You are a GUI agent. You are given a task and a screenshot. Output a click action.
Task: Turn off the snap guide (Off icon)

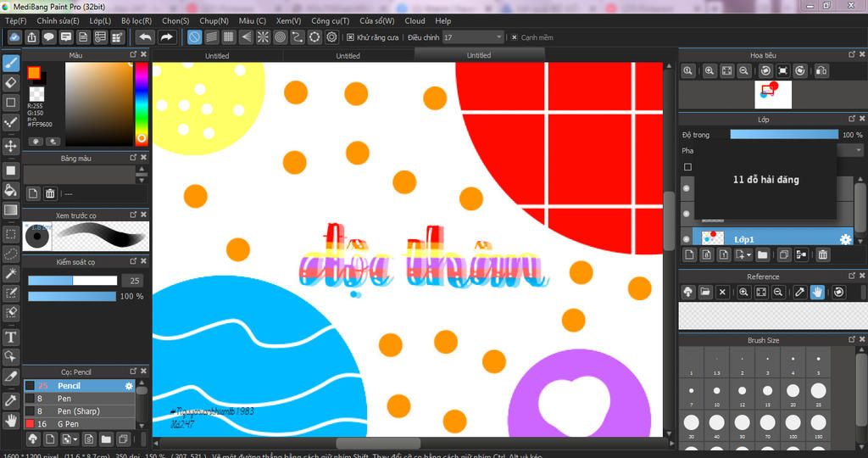[194, 37]
